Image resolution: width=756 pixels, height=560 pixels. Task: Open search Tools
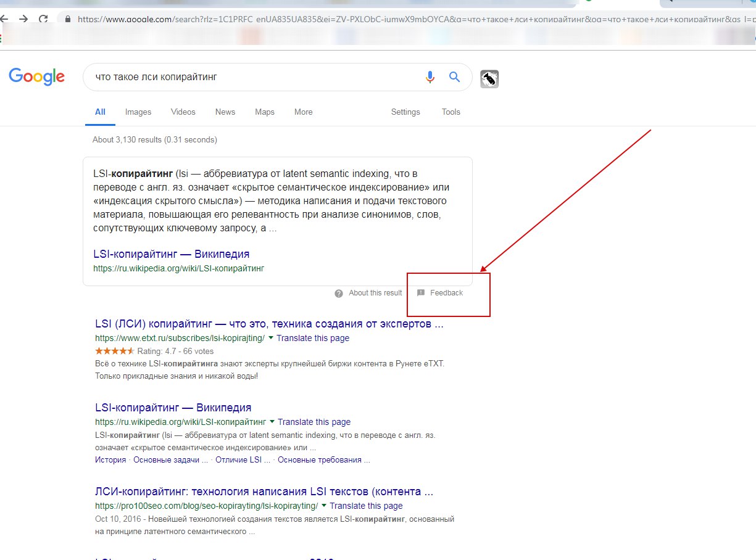point(451,112)
